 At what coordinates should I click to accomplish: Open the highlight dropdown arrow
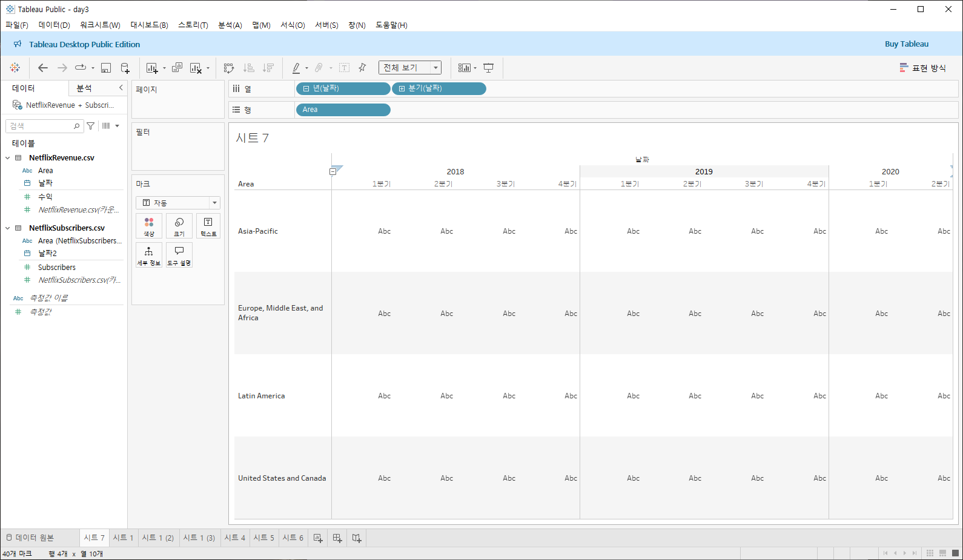306,68
